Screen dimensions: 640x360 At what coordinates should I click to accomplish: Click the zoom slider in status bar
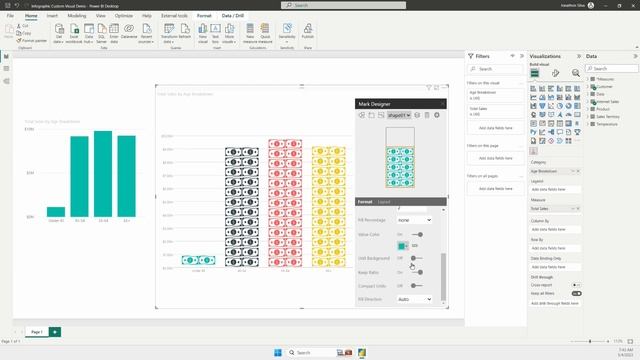590,341
